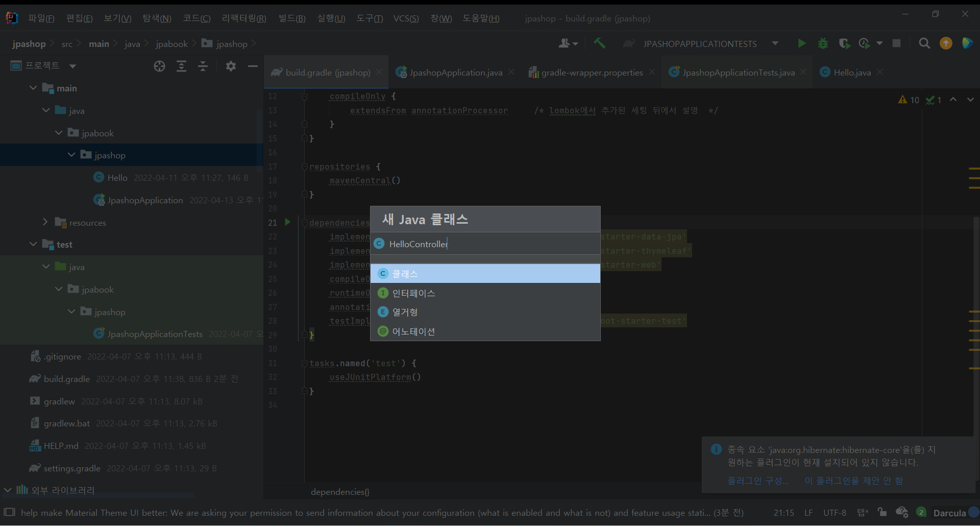Hide the project tool window

tap(253, 66)
